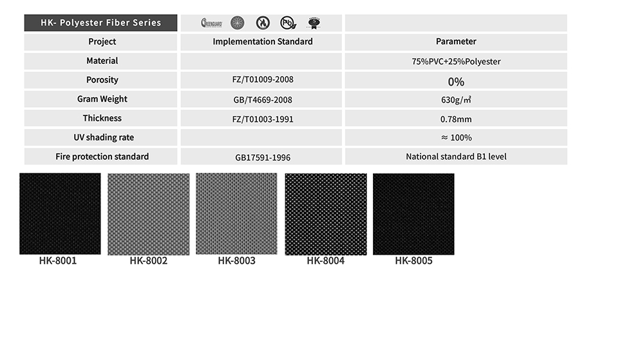The height and width of the screenshot is (363, 644).
Task: Click the Greenguard certification logo
Action: (211, 23)
